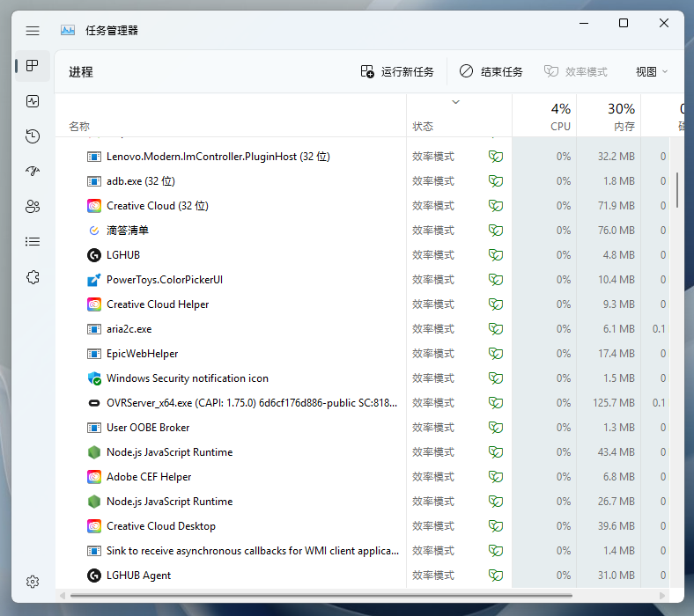Click the 17.4 MB memory value
694x616 pixels.
616,354
